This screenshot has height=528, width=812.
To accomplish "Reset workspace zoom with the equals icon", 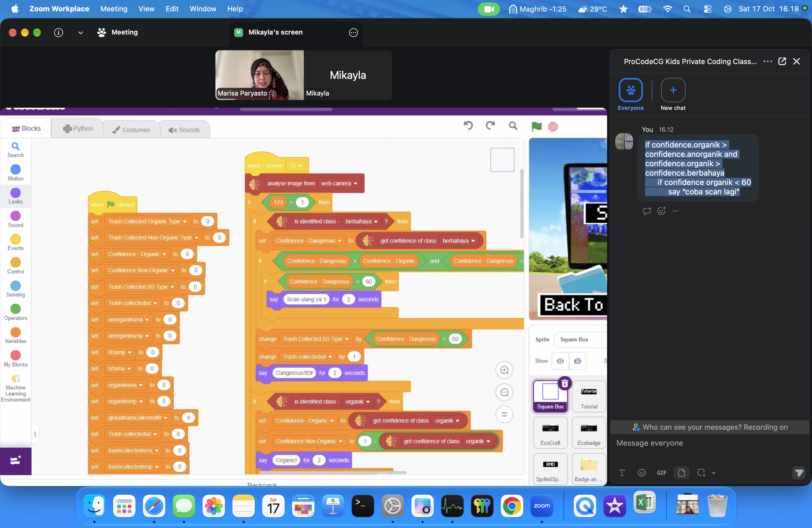I will [504, 415].
